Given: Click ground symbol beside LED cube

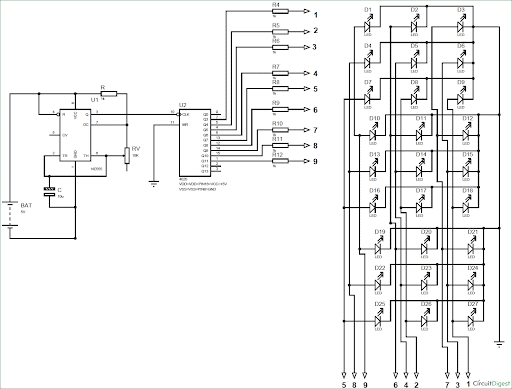Looking at the screenshot, I should pyautogui.click(x=499, y=344).
